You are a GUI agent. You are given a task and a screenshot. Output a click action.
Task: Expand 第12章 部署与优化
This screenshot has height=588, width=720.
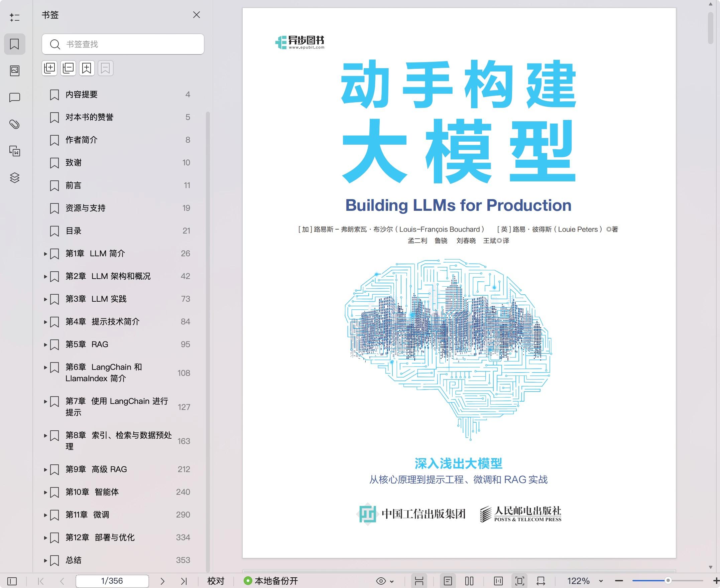point(45,538)
